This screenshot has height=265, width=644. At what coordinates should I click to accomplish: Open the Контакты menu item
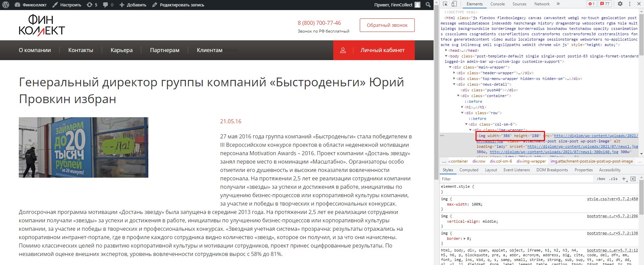(81, 50)
